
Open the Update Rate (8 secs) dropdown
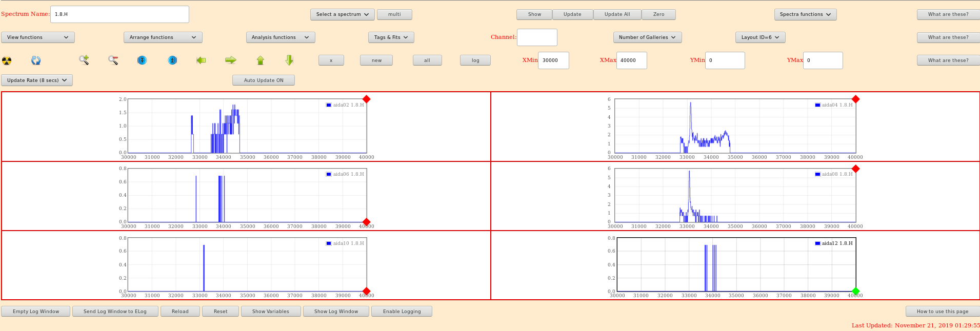point(37,80)
